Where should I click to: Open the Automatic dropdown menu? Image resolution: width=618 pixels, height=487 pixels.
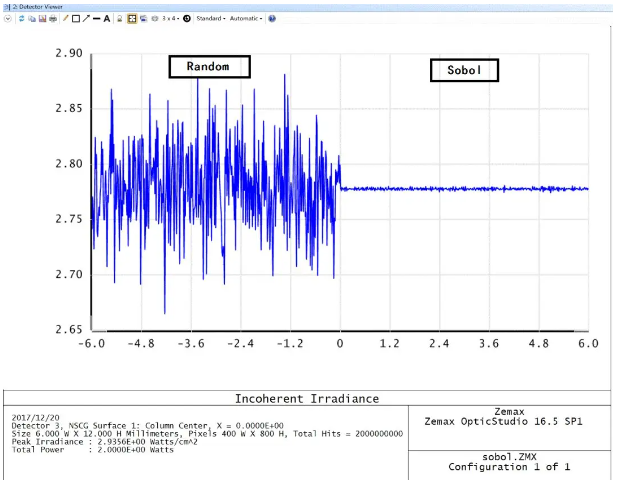click(x=245, y=18)
